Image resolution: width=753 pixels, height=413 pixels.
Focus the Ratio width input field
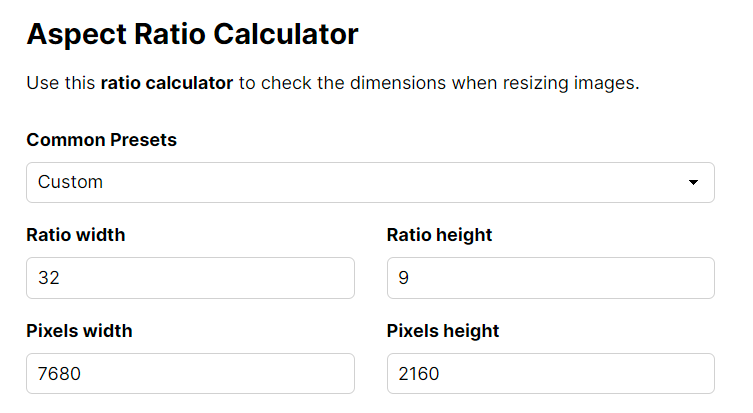190,278
